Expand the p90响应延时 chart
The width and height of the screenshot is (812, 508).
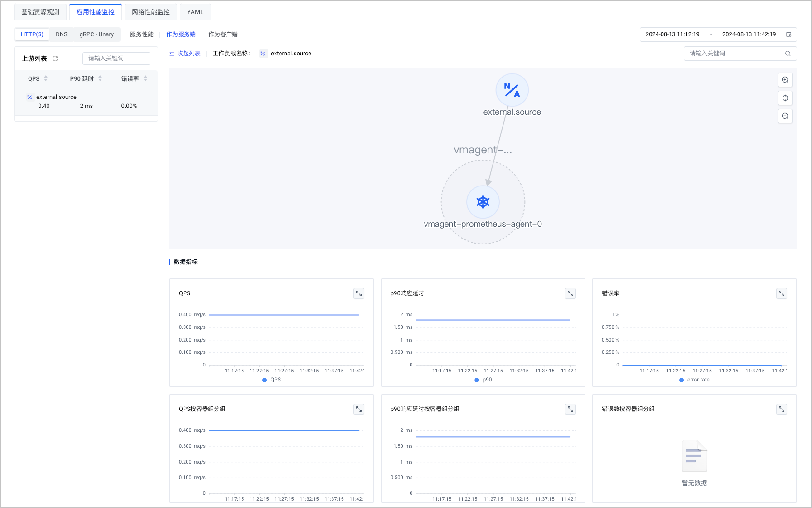point(570,293)
